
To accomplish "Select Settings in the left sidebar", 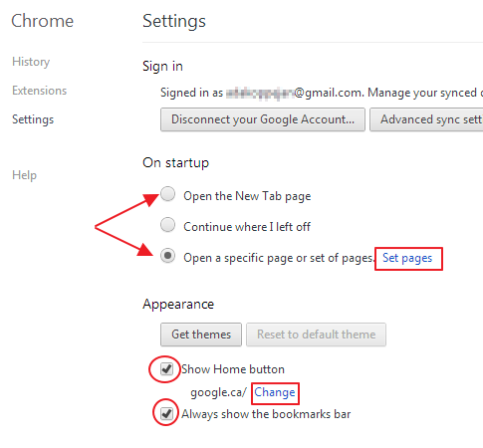I will pos(33,119).
